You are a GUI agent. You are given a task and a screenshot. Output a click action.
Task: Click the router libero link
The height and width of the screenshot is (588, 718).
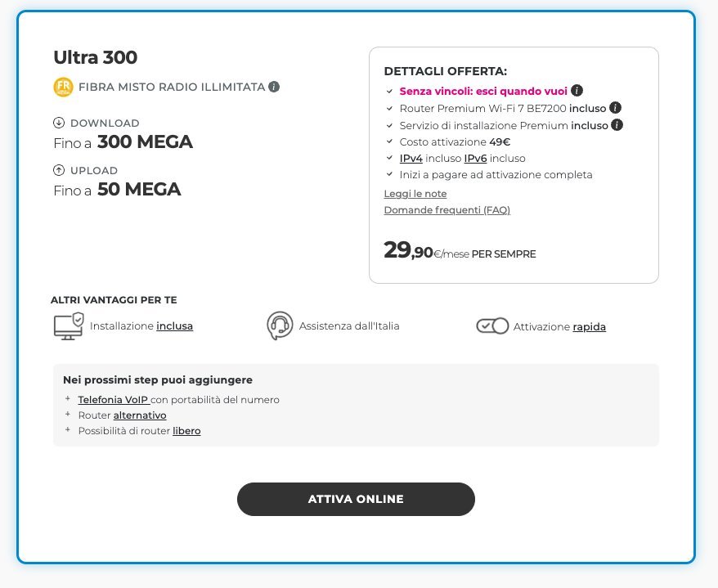(x=186, y=430)
